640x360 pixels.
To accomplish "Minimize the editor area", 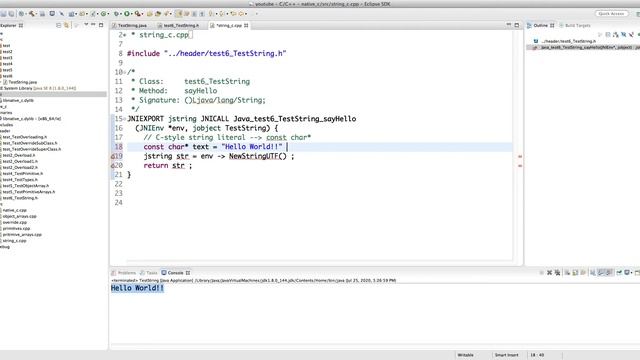I will [509, 25].
